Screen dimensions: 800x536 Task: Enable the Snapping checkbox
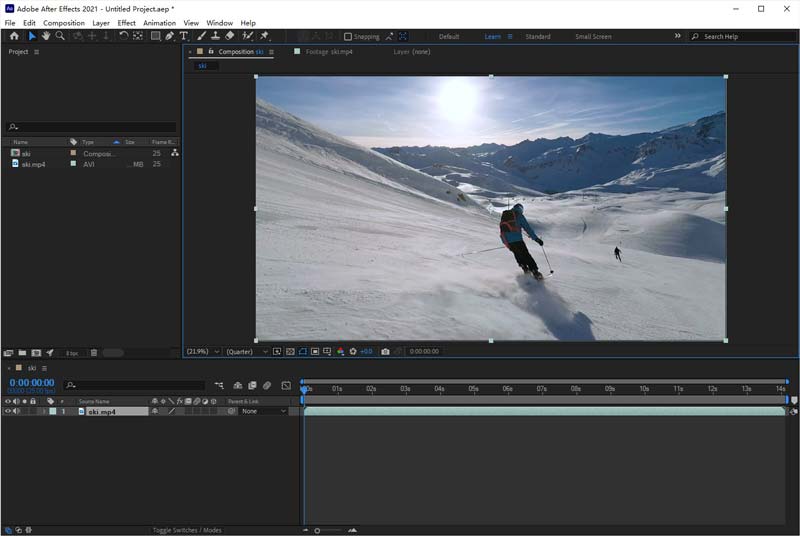348,36
